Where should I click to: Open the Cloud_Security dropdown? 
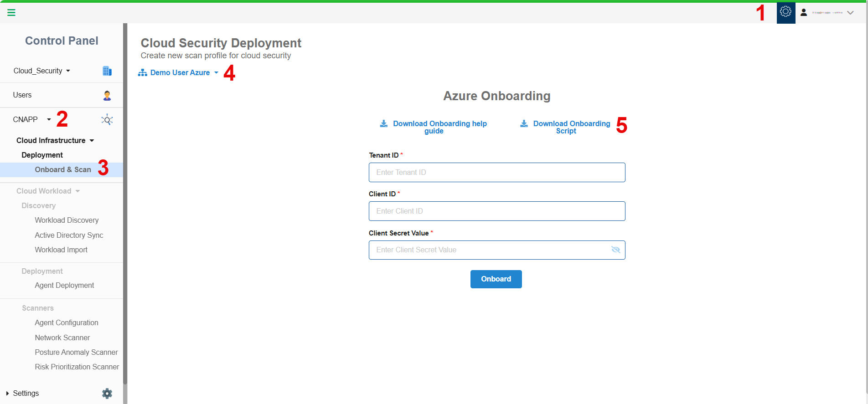coord(42,71)
